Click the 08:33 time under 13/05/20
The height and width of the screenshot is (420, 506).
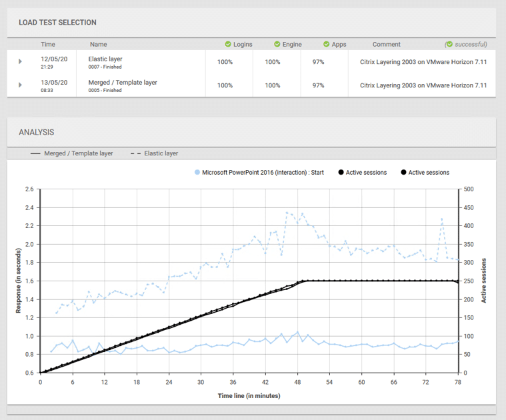[x=47, y=90]
